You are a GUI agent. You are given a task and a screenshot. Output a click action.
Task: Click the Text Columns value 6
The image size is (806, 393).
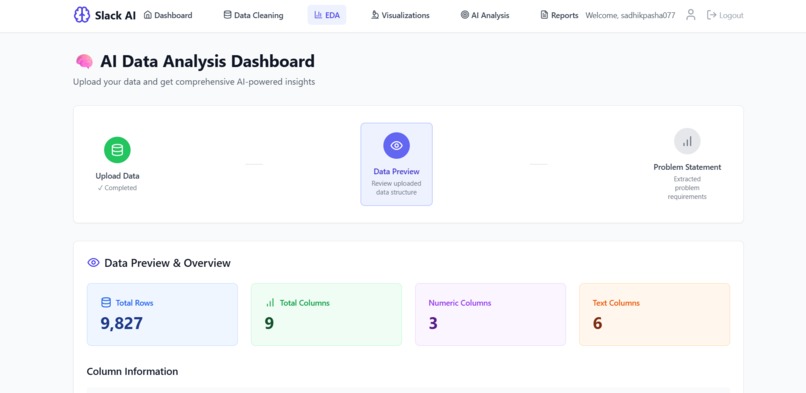click(x=597, y=323)
